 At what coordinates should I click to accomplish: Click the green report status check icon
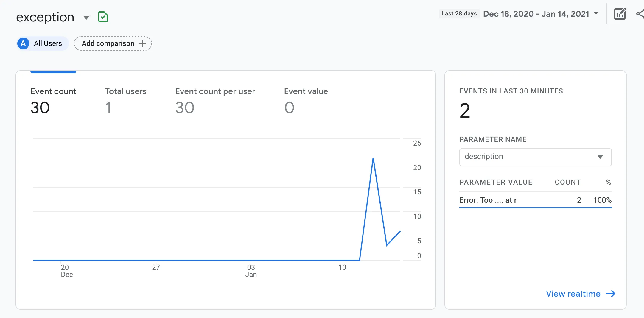point(103,17)
